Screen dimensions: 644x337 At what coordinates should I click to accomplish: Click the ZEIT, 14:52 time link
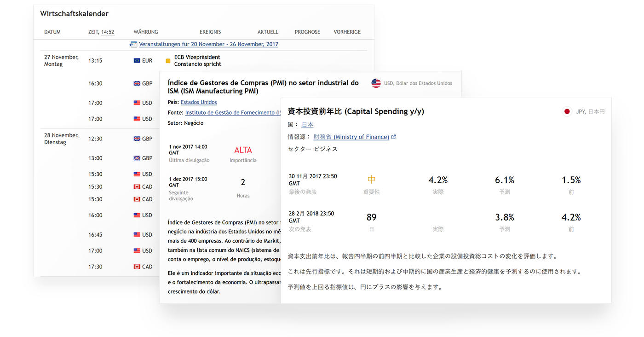click(x=107, y=32)
